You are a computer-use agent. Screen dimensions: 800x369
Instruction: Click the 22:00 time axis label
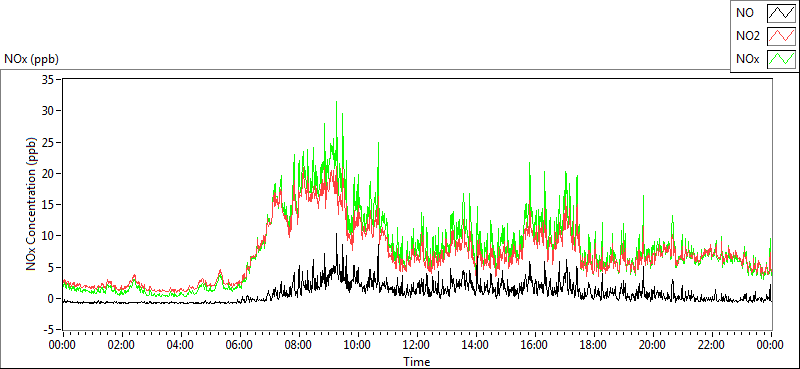[x=712, y=345]
